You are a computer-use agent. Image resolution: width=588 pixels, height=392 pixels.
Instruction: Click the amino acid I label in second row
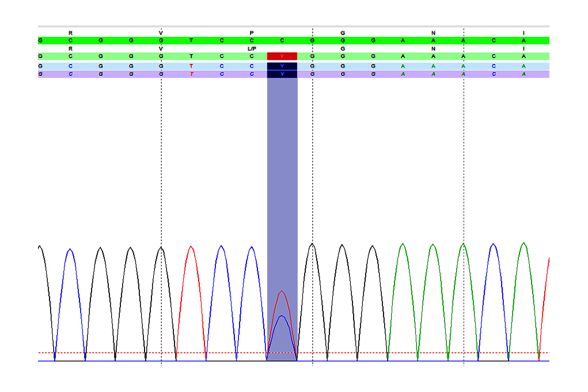pos(523,49)
